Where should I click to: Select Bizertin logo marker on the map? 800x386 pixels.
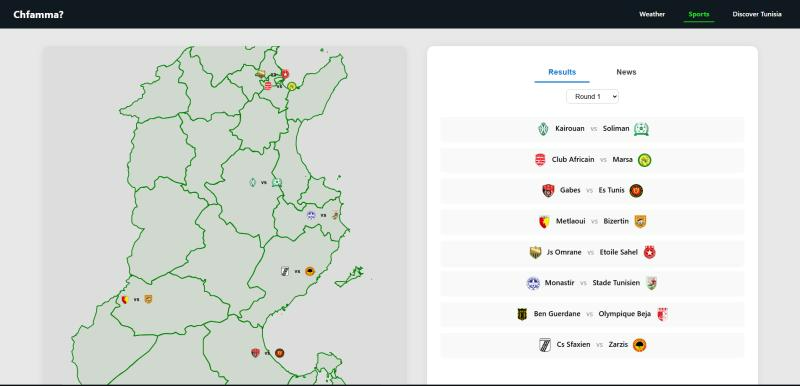point(148,299)
